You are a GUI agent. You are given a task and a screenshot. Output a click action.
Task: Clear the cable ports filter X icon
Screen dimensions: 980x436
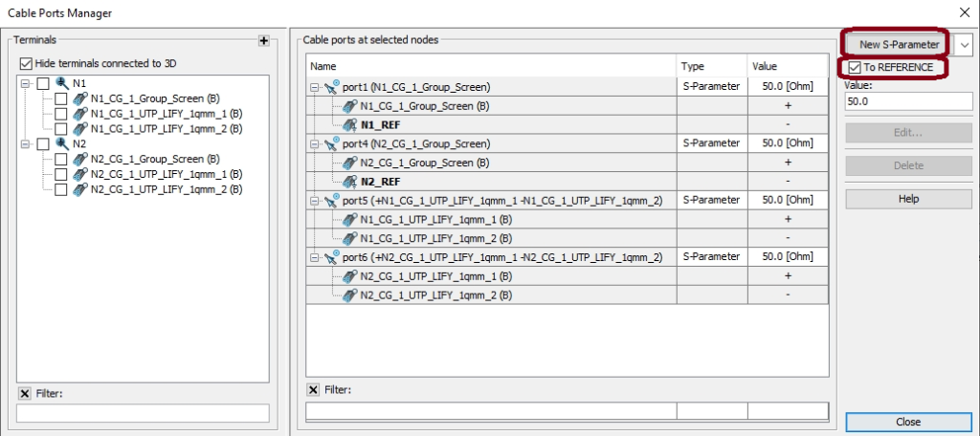click(313, 390)
